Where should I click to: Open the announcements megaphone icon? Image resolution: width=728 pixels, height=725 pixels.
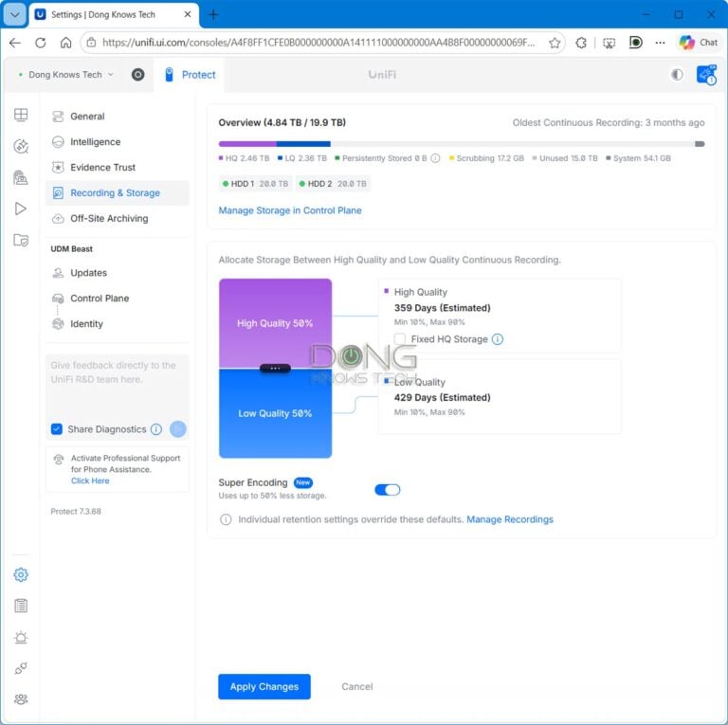[706, 74]
